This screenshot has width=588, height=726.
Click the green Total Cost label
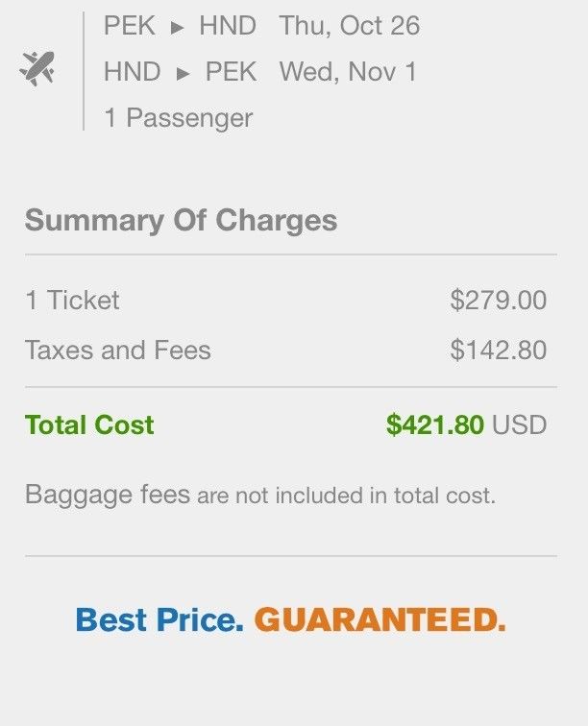point(89,424)
